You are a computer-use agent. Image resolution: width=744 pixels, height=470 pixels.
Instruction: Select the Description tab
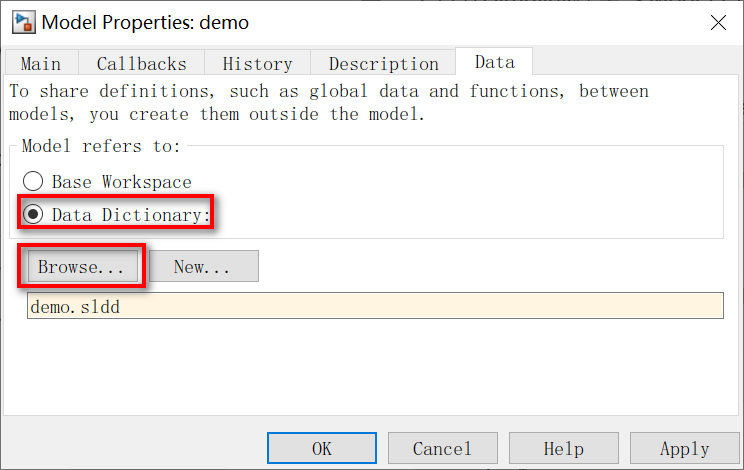click(x=383, y=63)
